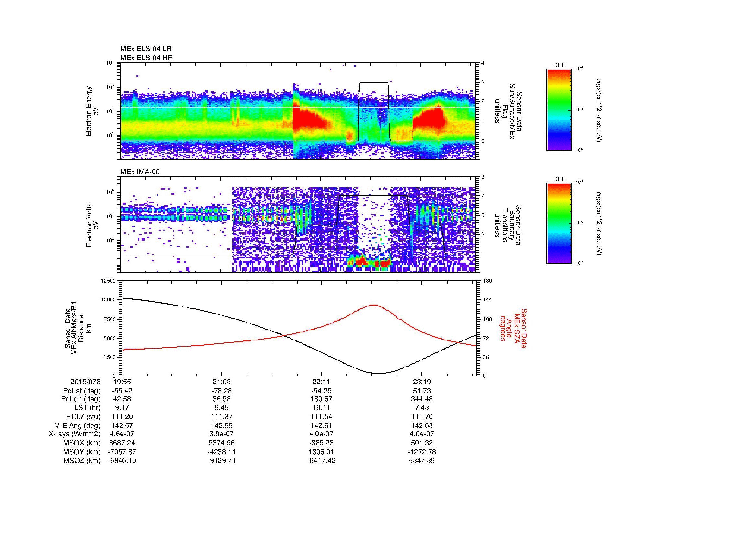
Task: Click the '19:55' time axis label
Action: 122,382
